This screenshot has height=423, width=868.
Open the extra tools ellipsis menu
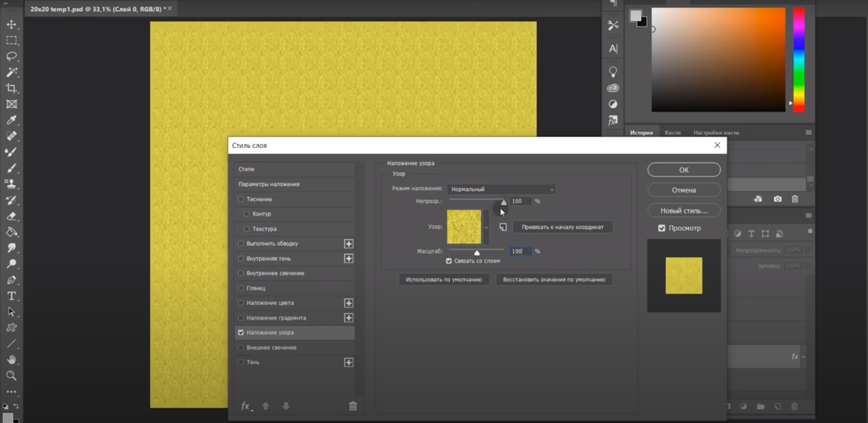[x=11, y=392]
